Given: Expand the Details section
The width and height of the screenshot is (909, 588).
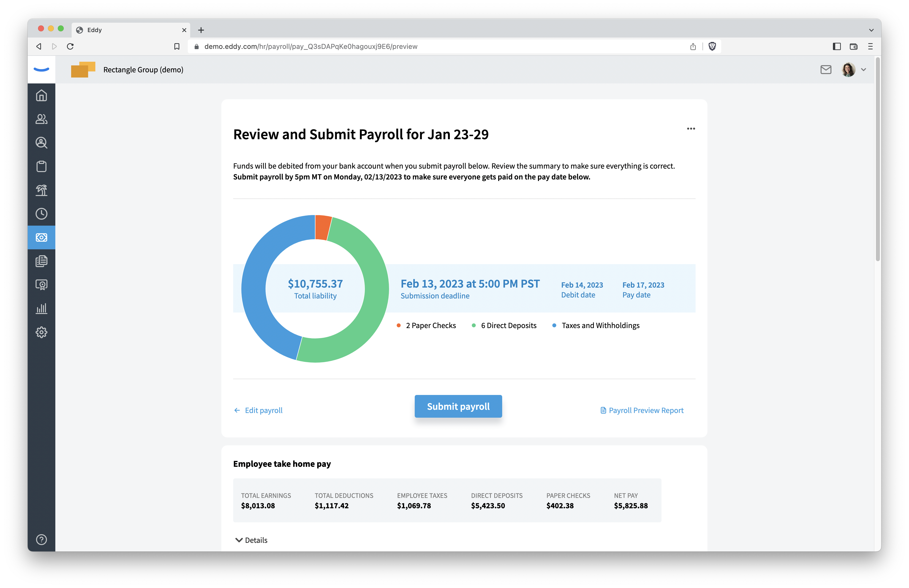Looking at the screenshot, I should pos(251,540).
